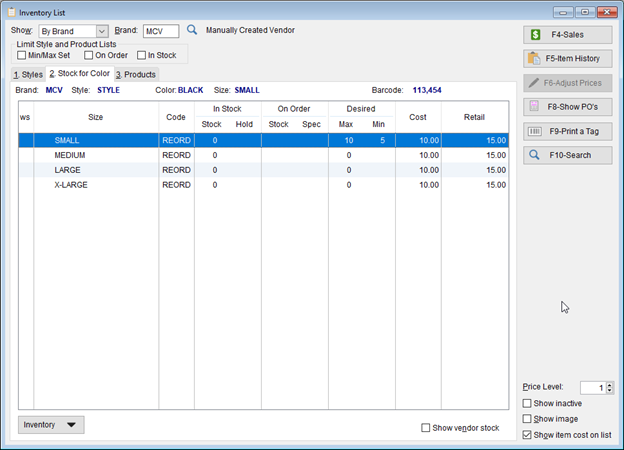Screen dimensions: 624x450
Task: Enable Show vendor stock option
Action: tap(426, 428)
